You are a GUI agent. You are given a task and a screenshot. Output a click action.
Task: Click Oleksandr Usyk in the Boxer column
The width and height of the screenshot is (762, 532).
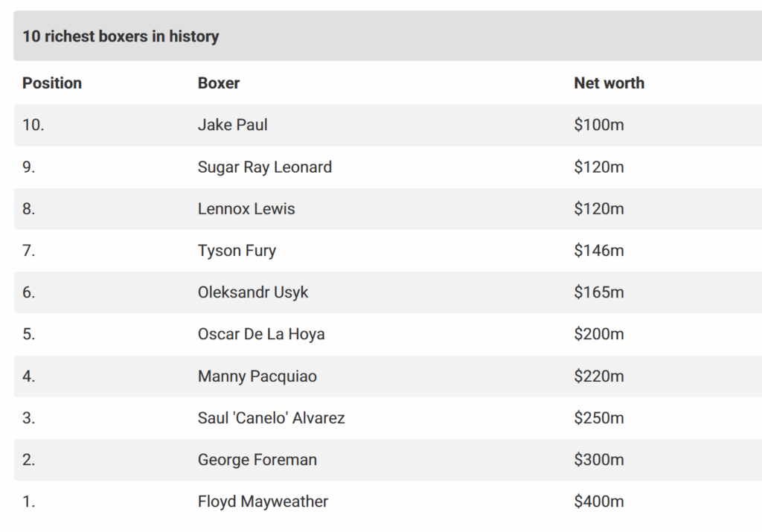tap(253, 292)
